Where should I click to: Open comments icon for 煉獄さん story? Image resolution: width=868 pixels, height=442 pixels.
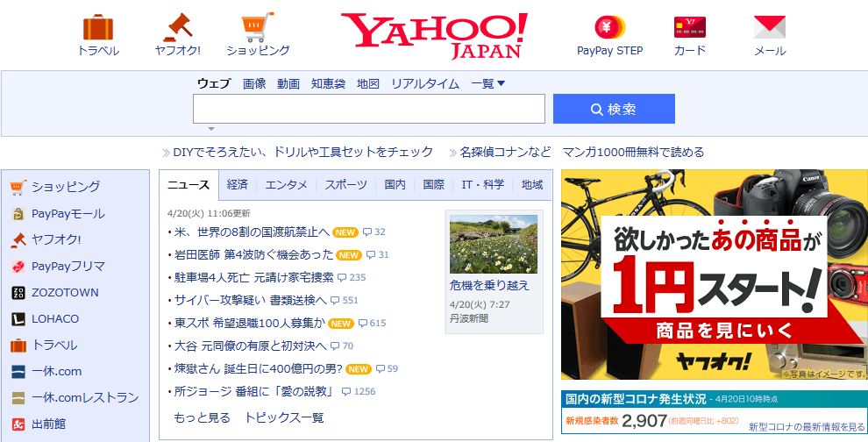point(381,369)
